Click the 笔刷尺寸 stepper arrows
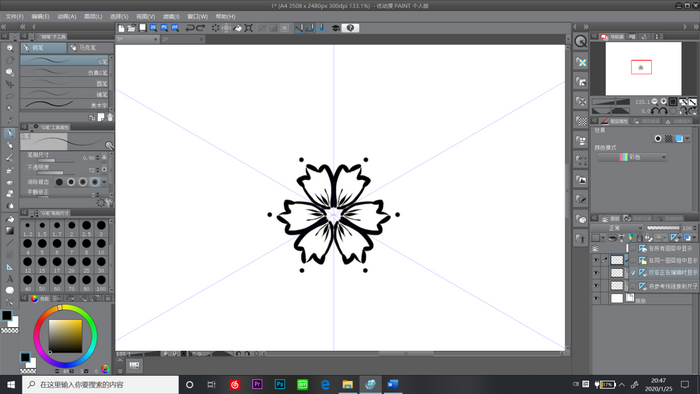This screenshot has height=394, width=700. pos(97,158)
